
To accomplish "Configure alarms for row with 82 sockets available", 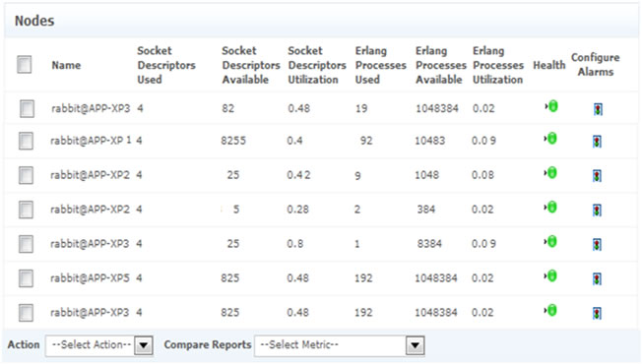I will [598, 109].
